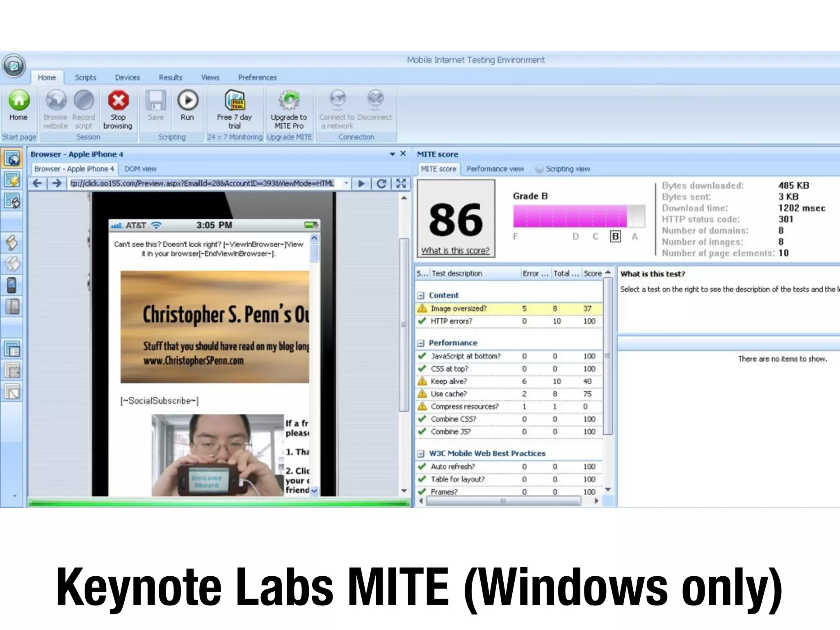Switch to the Performance view tab
The image size is (840, 630).
[495, 169]
